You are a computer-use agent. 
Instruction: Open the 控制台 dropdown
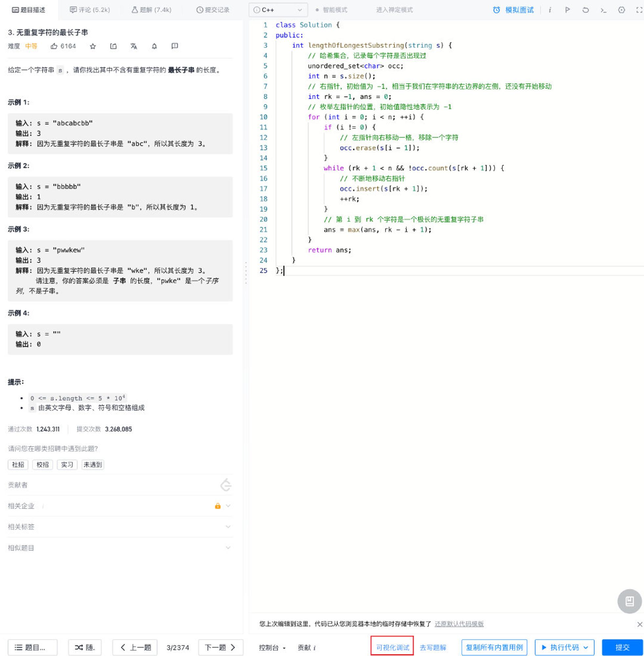(x=272, y=647)
